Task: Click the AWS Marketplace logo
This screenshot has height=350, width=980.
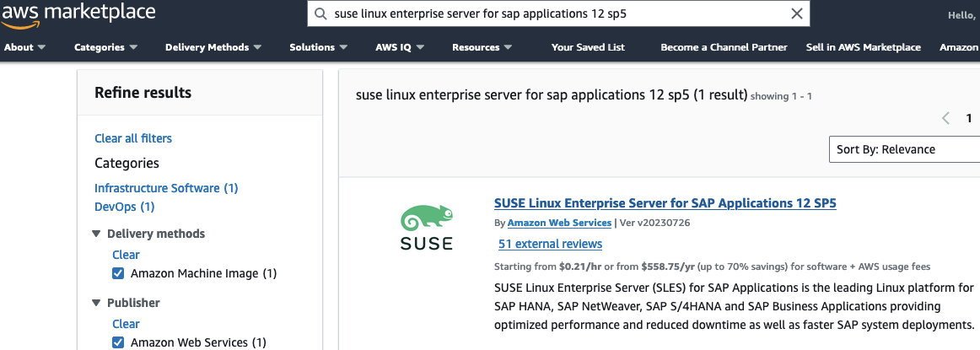Action: point(78,14)
